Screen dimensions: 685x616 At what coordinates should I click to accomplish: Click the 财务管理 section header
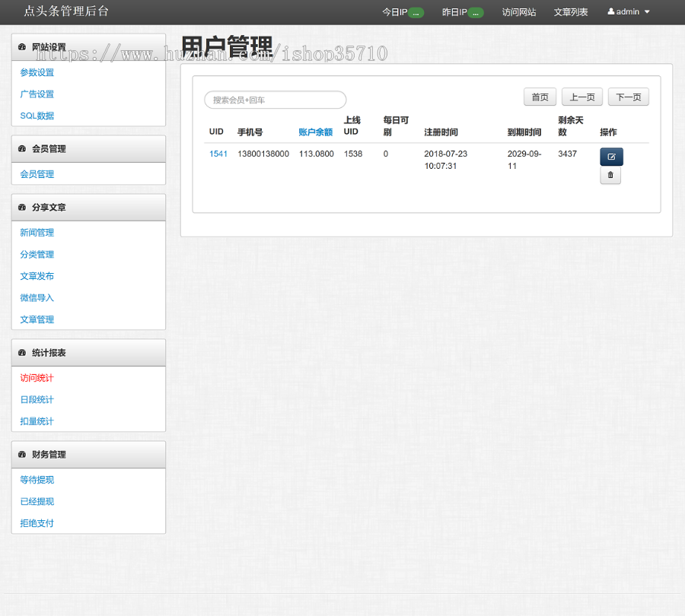[88, 455]
